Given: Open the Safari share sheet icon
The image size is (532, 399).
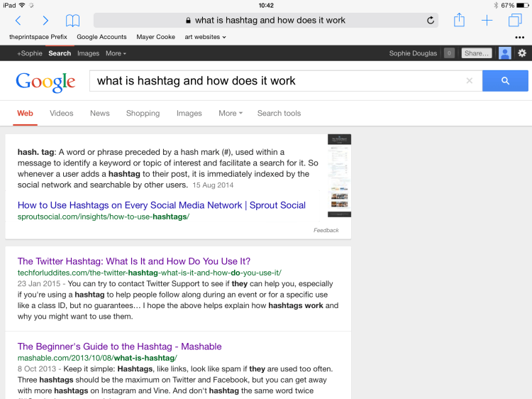Looking at the screenshot, I should click(x=459, y=21).
